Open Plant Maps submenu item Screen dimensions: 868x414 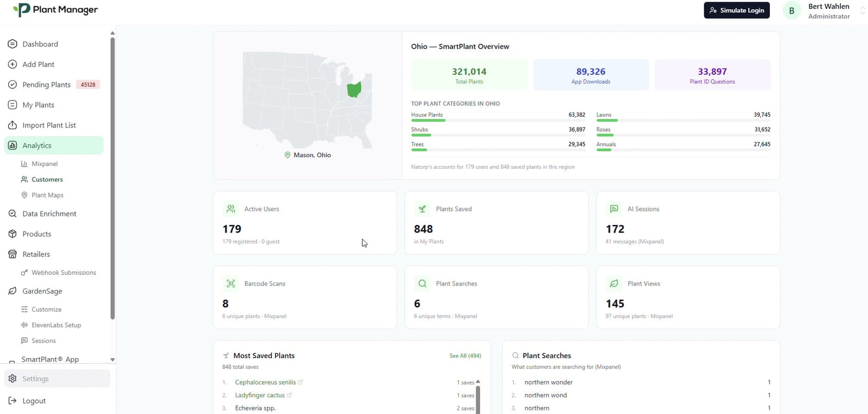click(x=47, y=195)
